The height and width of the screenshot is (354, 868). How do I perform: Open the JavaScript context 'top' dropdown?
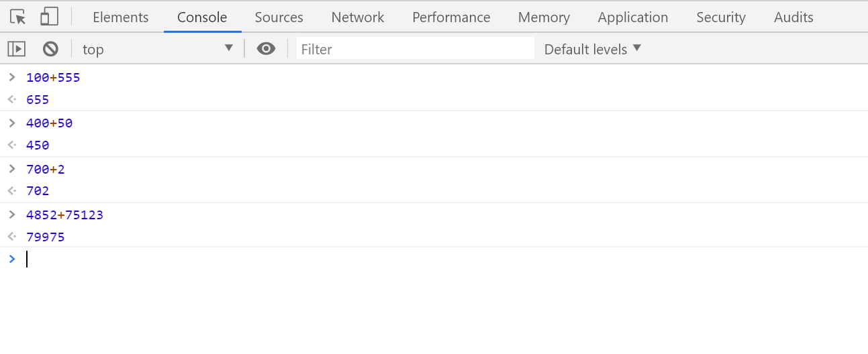[x=158, y=49]
